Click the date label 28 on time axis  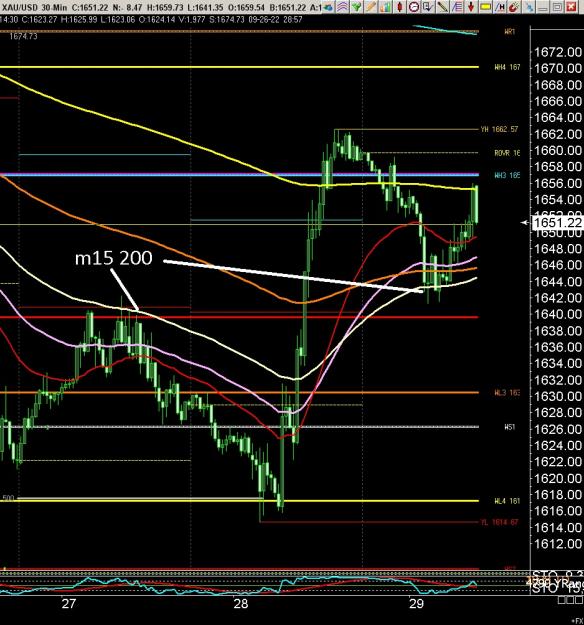point(241,603)
